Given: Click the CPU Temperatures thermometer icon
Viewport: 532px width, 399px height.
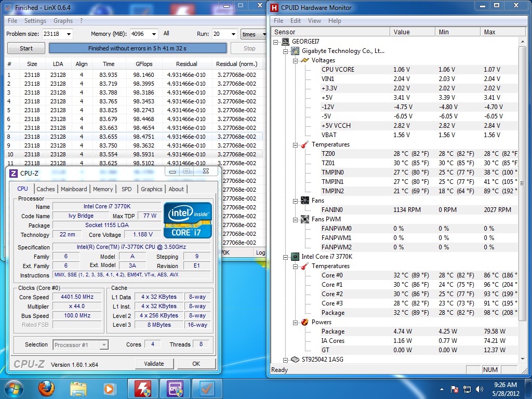Looking at the screenshot, I should (305, 266).
